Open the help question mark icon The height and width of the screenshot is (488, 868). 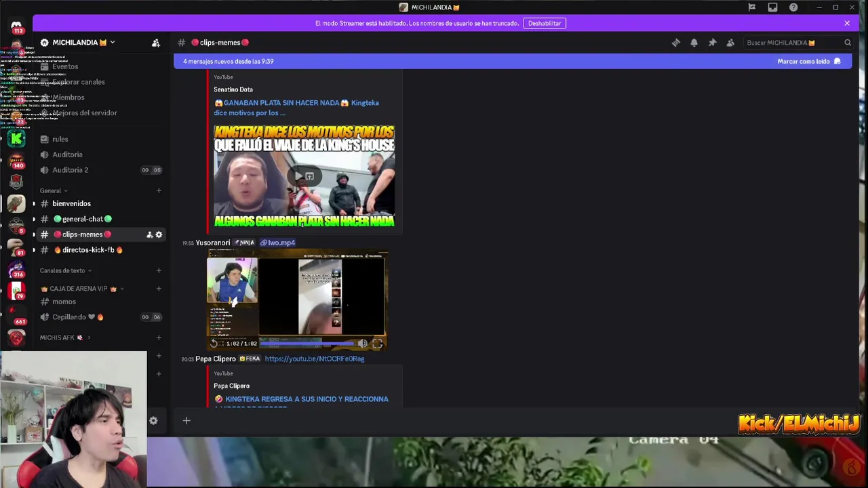coord(793,7)
